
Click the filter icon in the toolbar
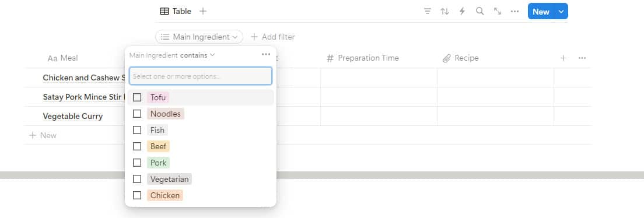(428, 12)
